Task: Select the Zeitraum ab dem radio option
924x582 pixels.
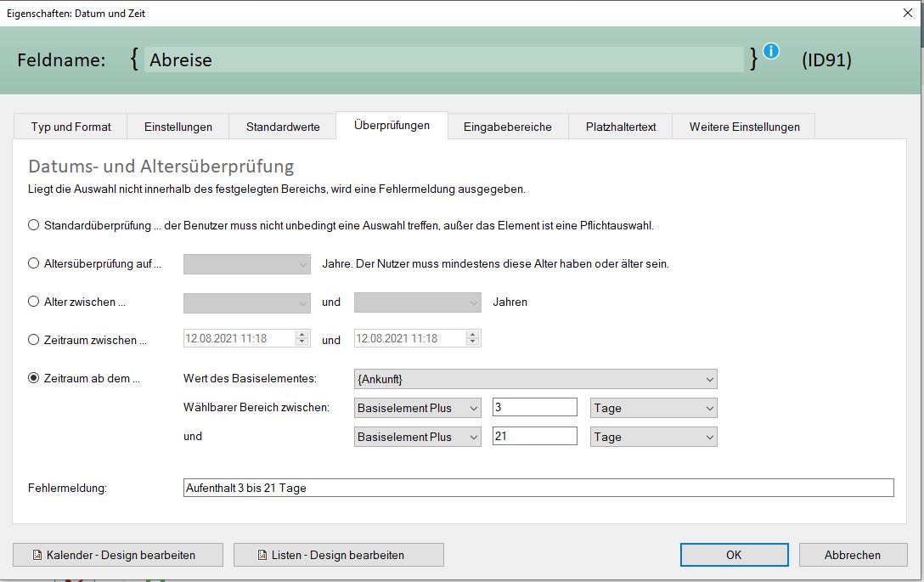Action: pyautogui.click(x=34, y=378)
